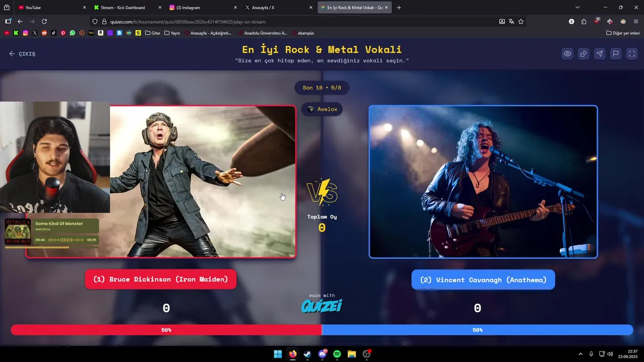Viewport: 644px width, 362px height.
Task: Click the taskbar volume speaker icon
Action: (x=610, y=354)
